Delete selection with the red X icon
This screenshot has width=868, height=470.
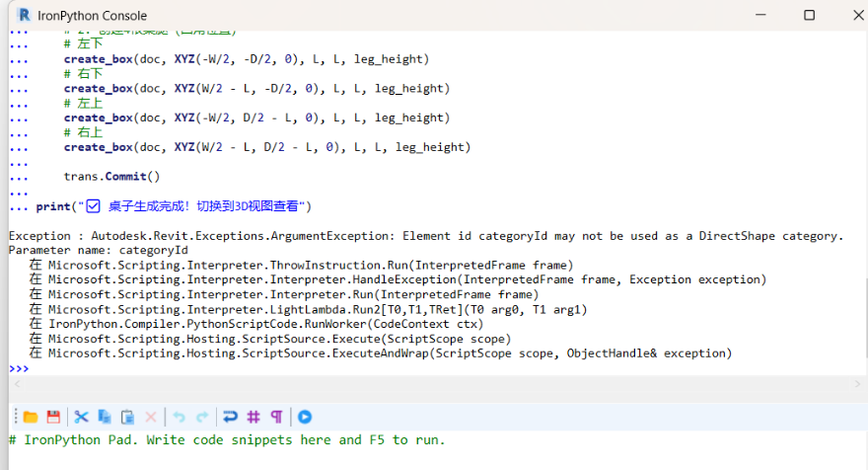pyautogui.click(x=151, y=417)
